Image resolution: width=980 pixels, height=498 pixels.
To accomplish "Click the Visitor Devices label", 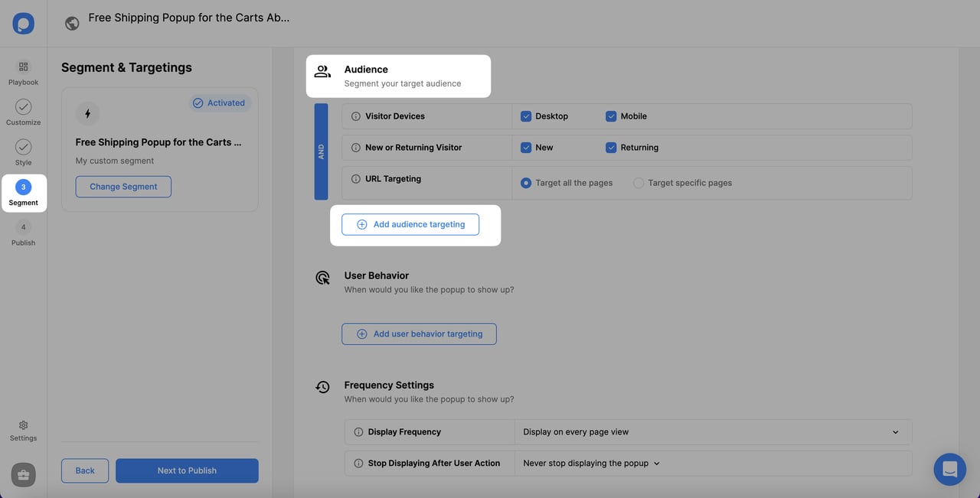I will [395, 116].
